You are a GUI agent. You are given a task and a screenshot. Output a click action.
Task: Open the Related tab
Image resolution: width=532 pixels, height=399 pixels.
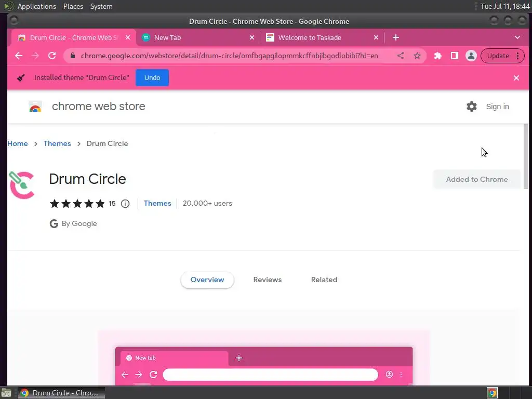[x=324, y=280]
